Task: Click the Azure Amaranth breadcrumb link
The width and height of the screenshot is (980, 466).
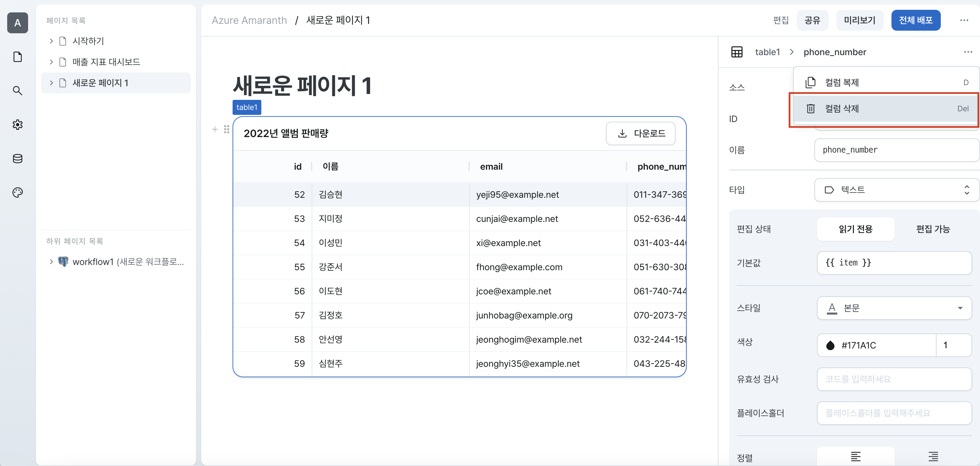Action: 249,20
